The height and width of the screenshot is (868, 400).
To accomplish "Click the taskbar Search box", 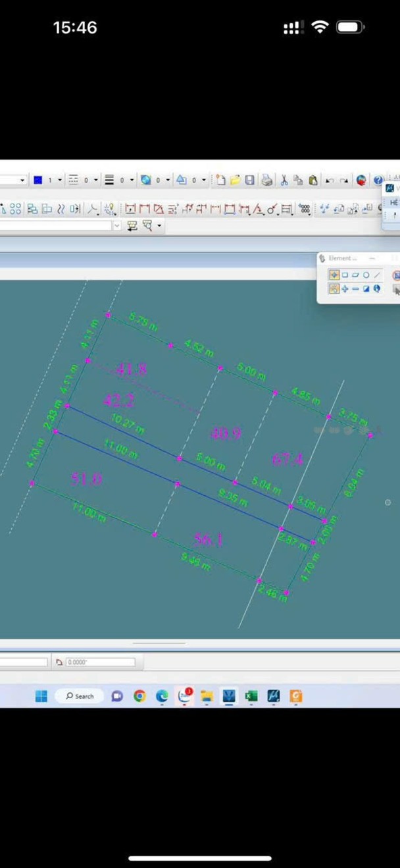I will coord(80,696).
